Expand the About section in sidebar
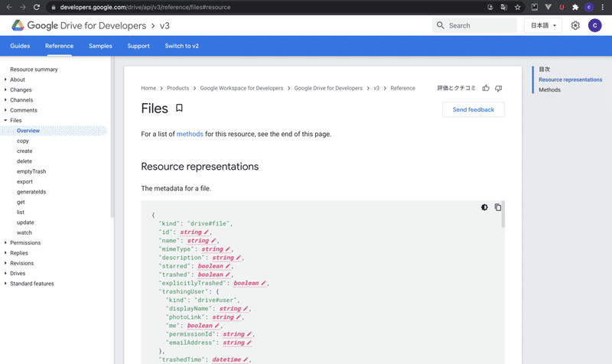Viewport: 612px width, 364px height. (5, 80)
